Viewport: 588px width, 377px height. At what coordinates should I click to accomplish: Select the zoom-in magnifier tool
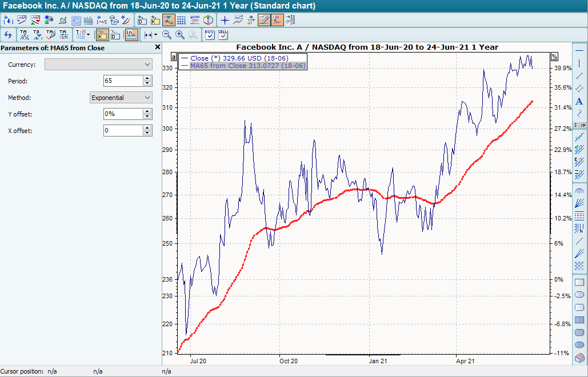click(x=181, y=34)
